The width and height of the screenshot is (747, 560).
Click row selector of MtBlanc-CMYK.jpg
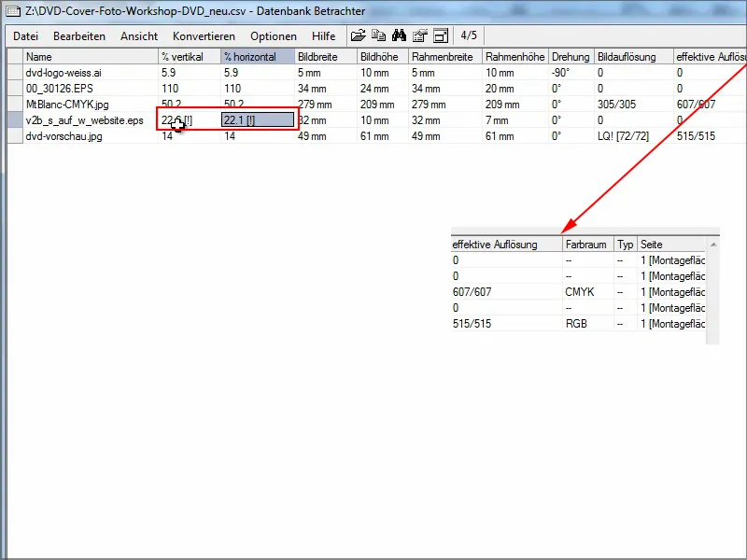pyautogui.click(x=15, y=105)
